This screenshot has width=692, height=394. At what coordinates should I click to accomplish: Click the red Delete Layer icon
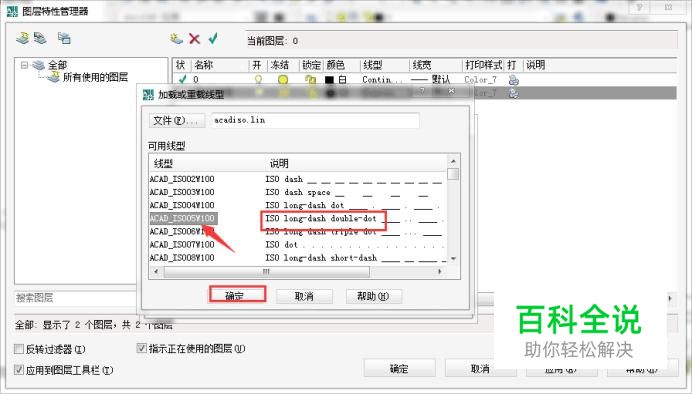[x=194, y=39]
